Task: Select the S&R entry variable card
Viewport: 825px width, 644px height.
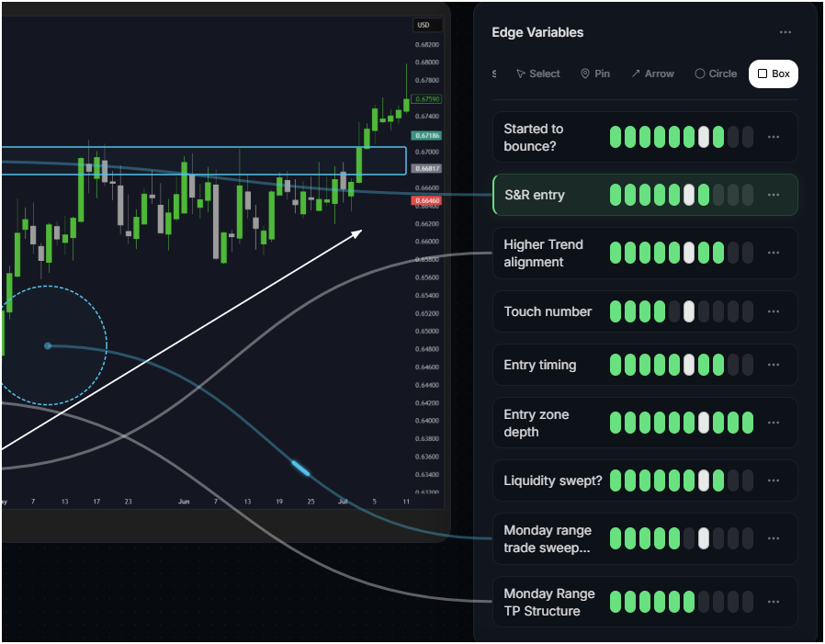Action: pos(645,195)
